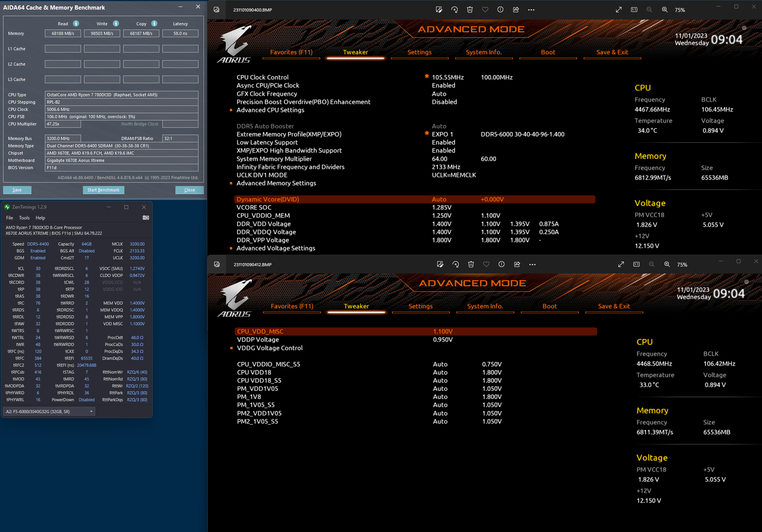This screenshot has height=532, width=762.
Task: Click the Memory Copy value 68187 MB/s
Action: point(141,33)
